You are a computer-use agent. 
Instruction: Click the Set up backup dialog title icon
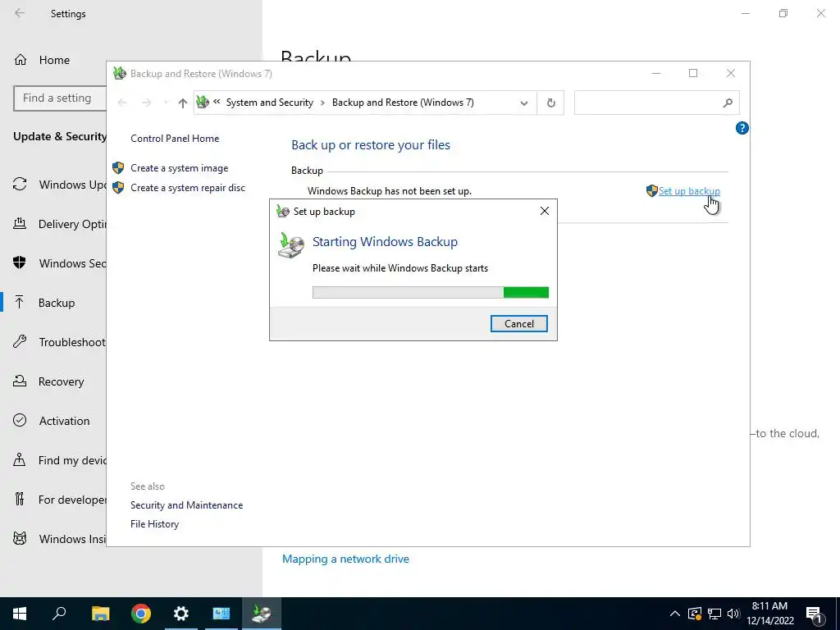click(282, 211)
